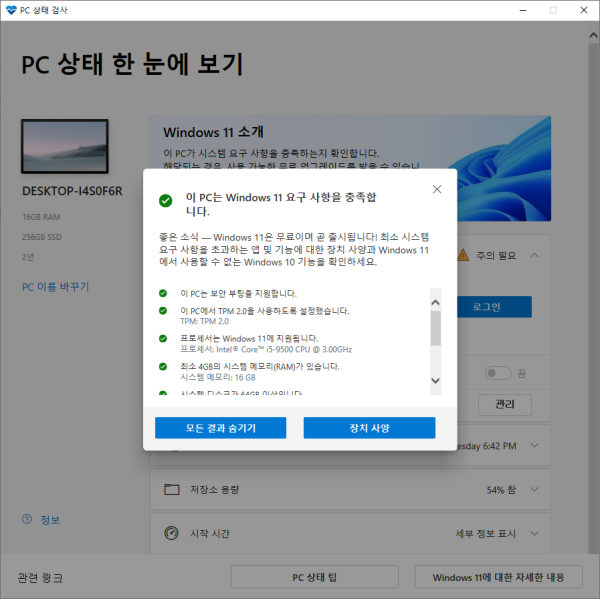
Task: Click the 세부 정보 표시 text
Action: click(x=485, y=533)
